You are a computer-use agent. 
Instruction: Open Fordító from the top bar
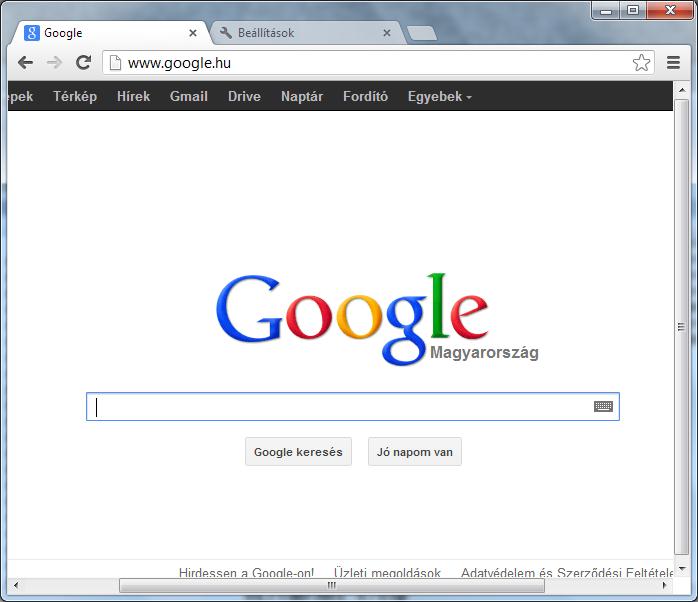[365, 96]
